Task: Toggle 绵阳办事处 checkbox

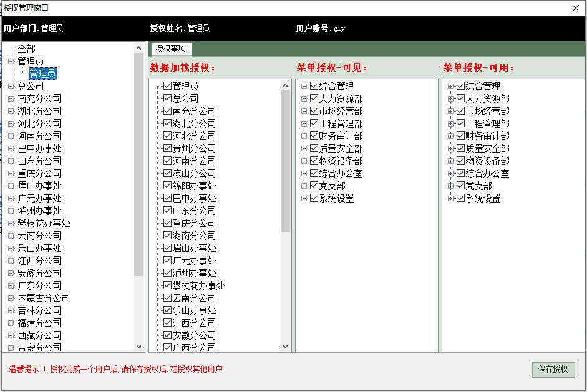Action: [x=167, y=186]
